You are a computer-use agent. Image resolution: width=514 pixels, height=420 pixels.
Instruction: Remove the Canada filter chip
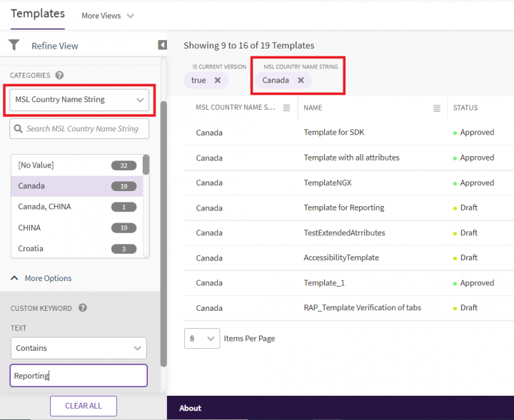(301, 80)
